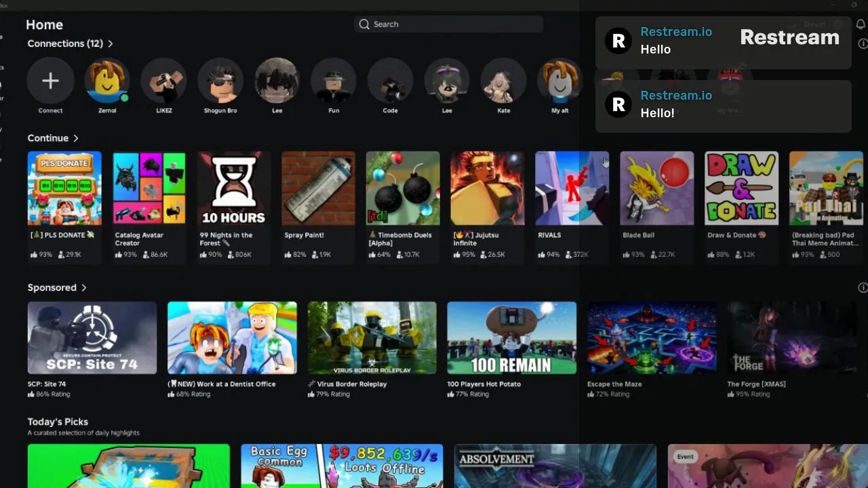
Task: Click the Spray Paint! title text
Action: coord(304,235)
